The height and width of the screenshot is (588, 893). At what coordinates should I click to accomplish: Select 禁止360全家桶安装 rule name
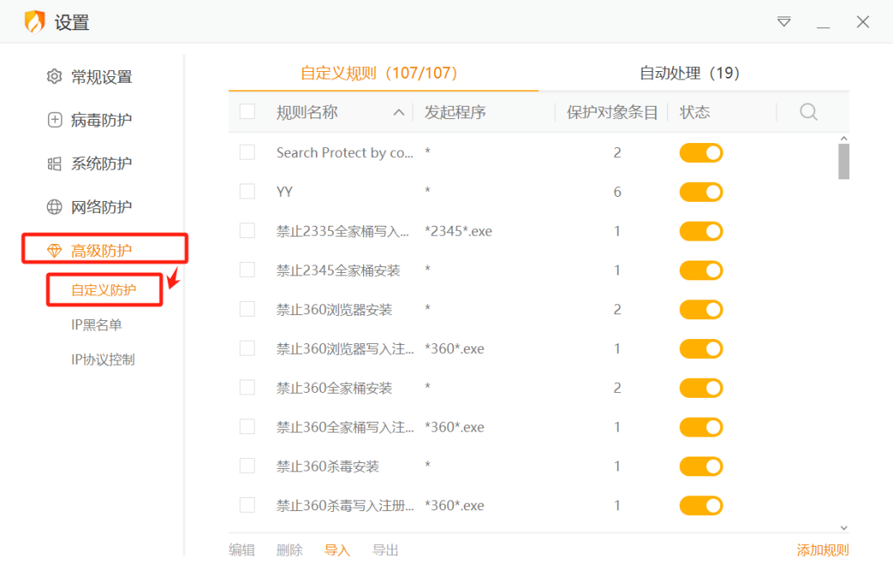(334, 388)
